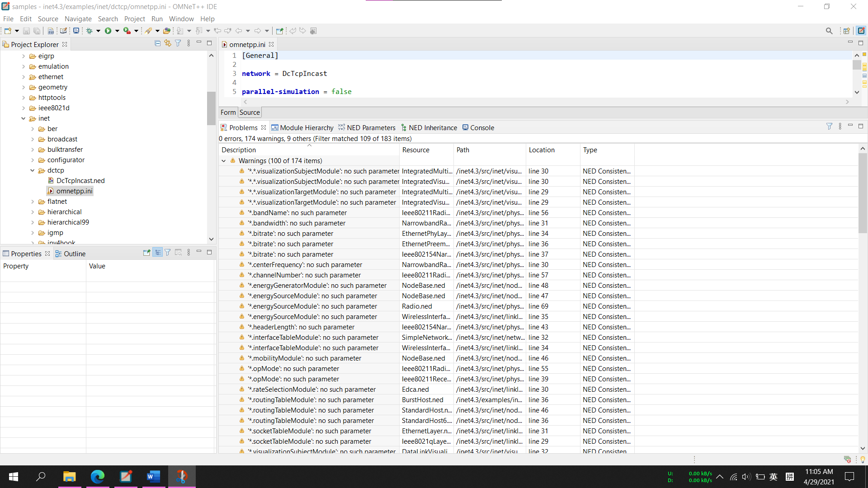Screen dimensions: 868x488
Task: Open Word from Windows taskbar
Action: (x=154, y=476)
